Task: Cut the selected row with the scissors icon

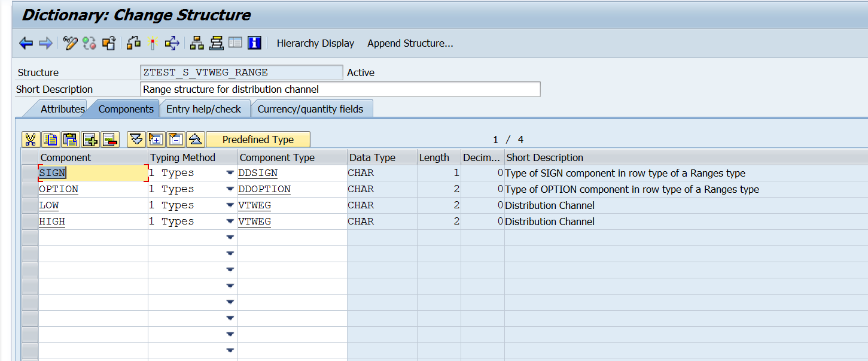Action: 31,139
